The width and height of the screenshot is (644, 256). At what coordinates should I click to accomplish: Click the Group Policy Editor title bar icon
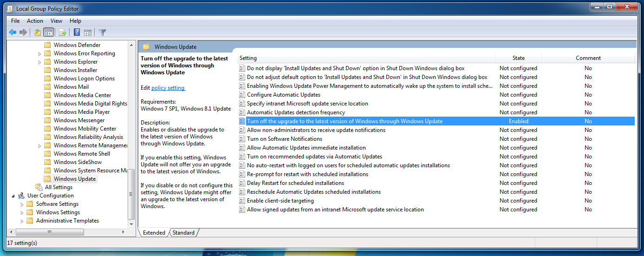click(x=11, y=8)
